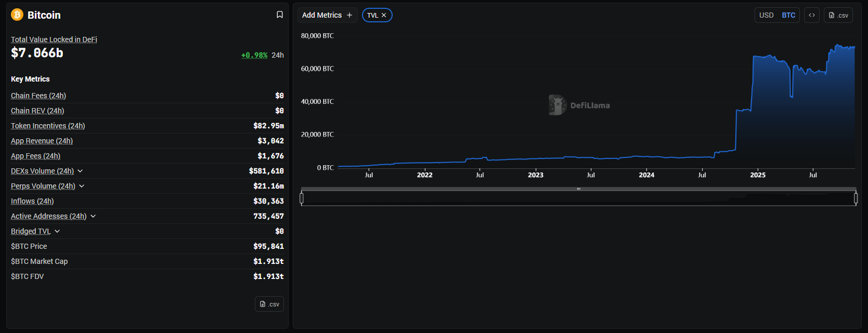This screenshot has height=333, width=868.
Task: Click the $BTC FDV label
Action: [28, 276]
